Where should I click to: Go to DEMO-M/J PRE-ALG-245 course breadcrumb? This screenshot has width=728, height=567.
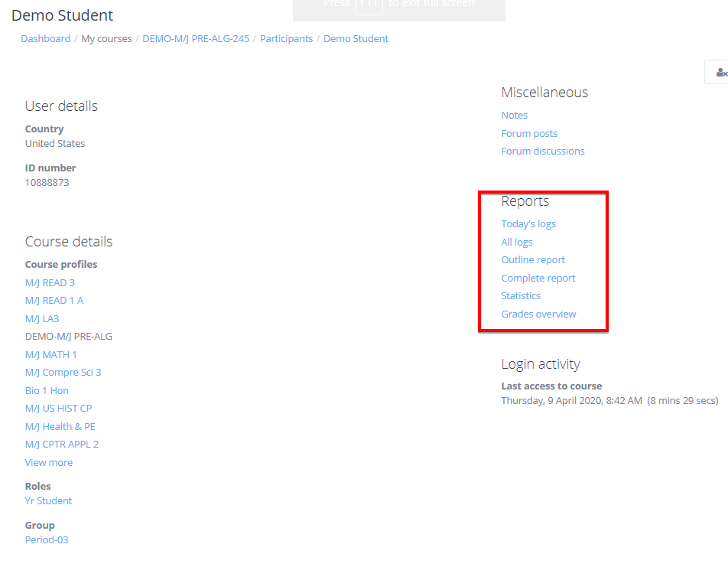196,39
